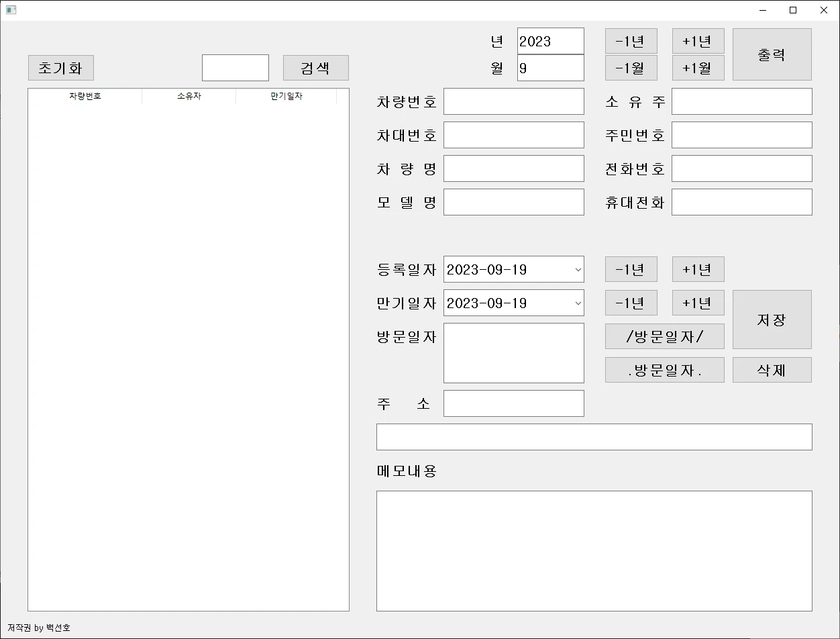Click the +1월 button to increase month
This screenshot has width=840, height=639.
[x=698, y=67]
